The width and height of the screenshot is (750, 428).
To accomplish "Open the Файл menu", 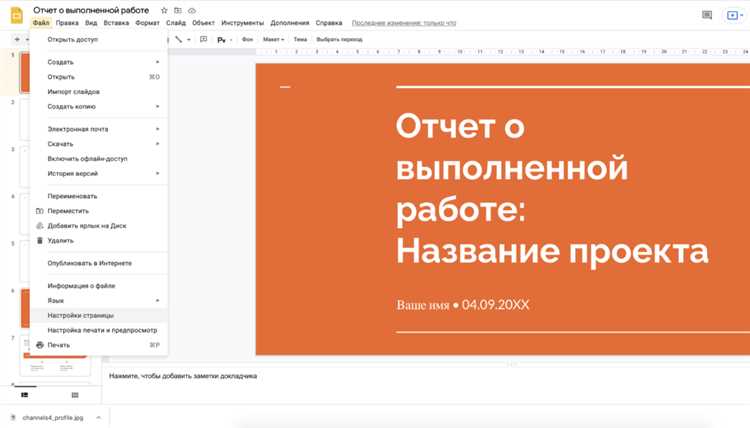I will click(x=41, y=23).
